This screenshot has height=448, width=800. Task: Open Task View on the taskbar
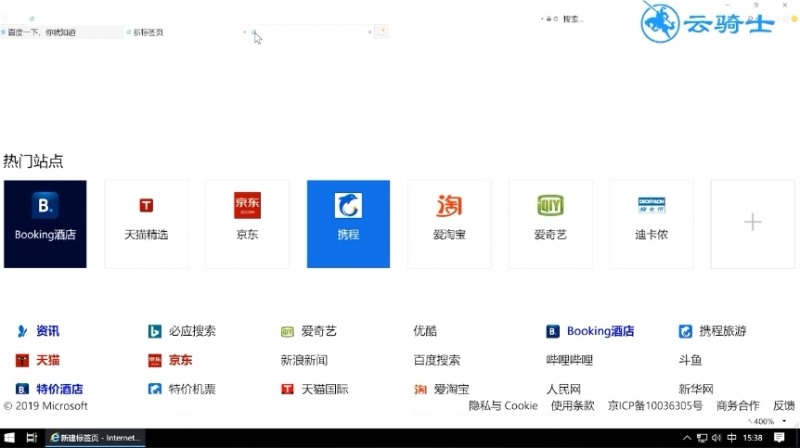click(32, 438)
